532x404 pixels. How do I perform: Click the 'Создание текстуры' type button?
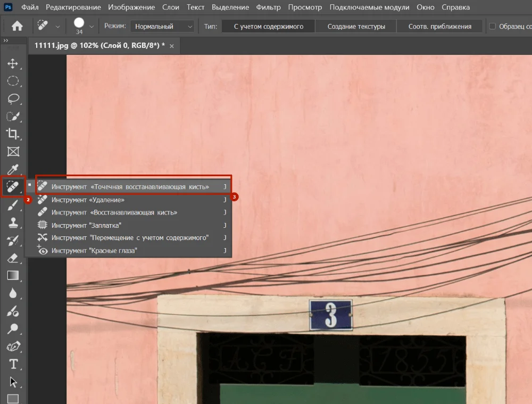point(356,26)
